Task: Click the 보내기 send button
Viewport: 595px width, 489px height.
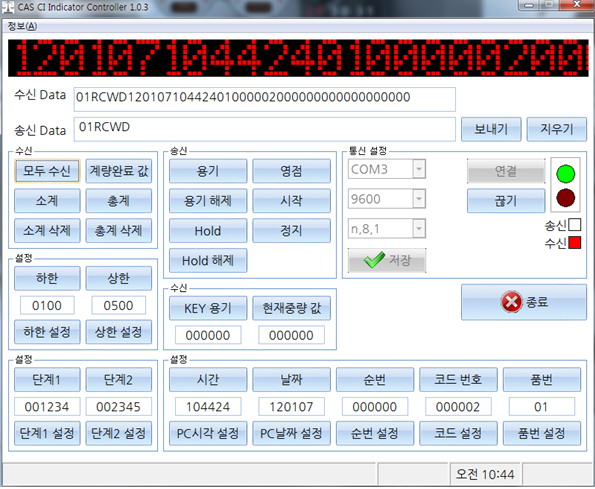Action: (x=491, y=129)
